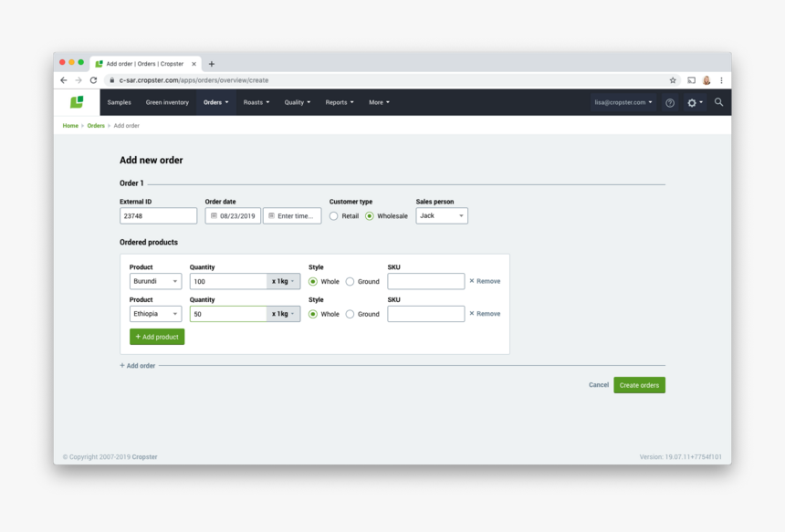This screenshot has width=785, height=532.
Task: Click the browser address bar URL
Action: tap(194, 80)
